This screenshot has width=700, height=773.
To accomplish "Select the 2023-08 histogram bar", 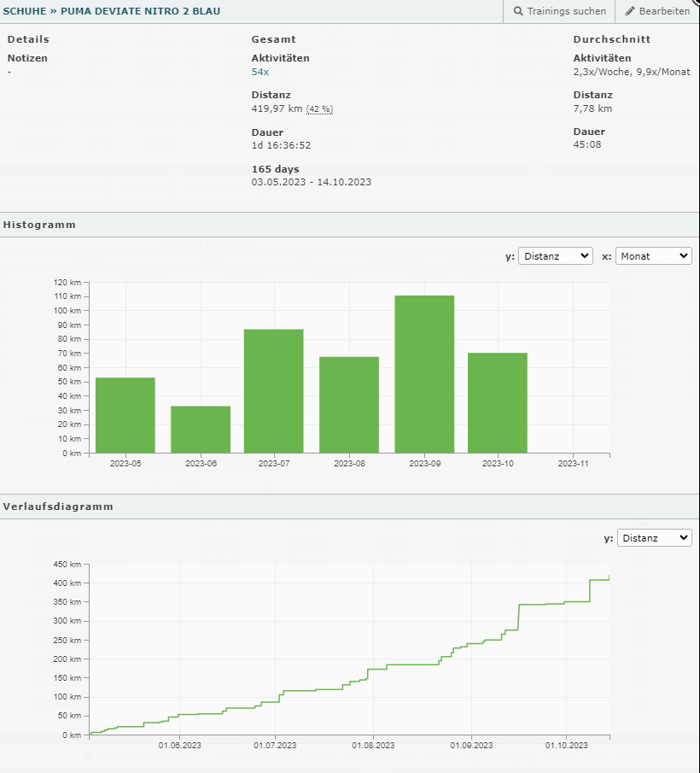I will (349, 405).
